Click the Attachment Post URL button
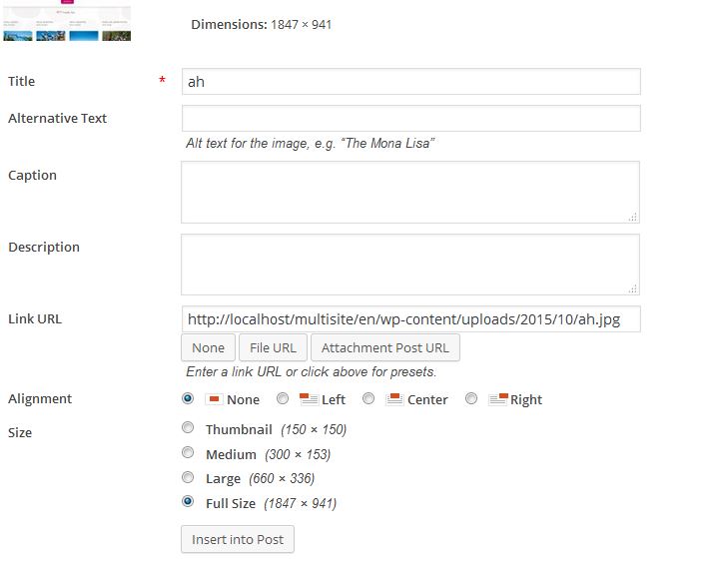The width and height of the screenshot is (728, 568). 385,347
